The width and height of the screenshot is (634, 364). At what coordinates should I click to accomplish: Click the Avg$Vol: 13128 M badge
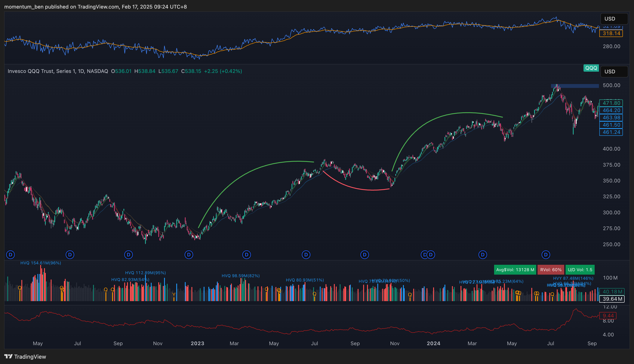pos(515,270)
